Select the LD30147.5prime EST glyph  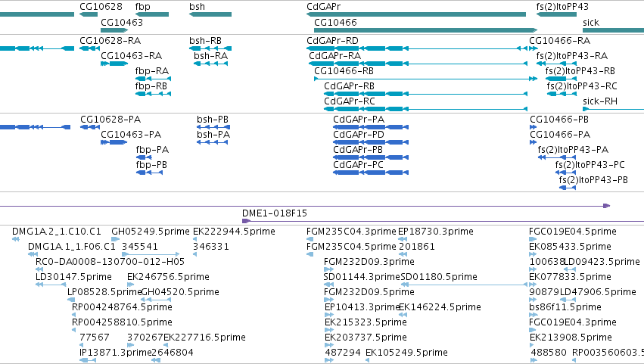pyautogui.click(x=51, y=285)
